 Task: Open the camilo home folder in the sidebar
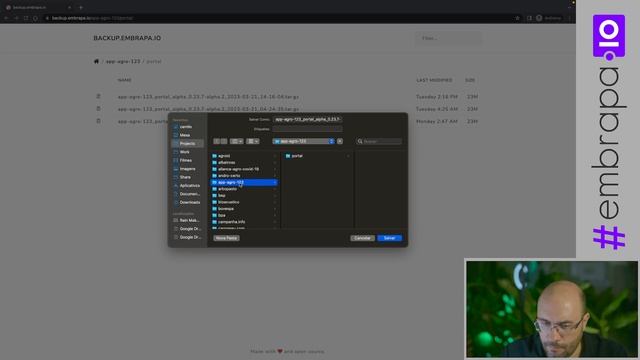pyautogui.click(x=187, y=127)
